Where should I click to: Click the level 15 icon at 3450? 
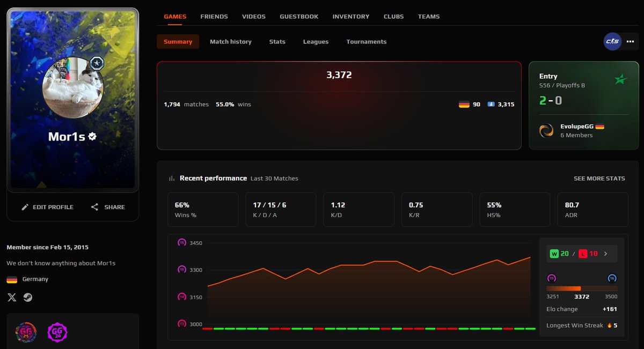[x=181, y=243]
